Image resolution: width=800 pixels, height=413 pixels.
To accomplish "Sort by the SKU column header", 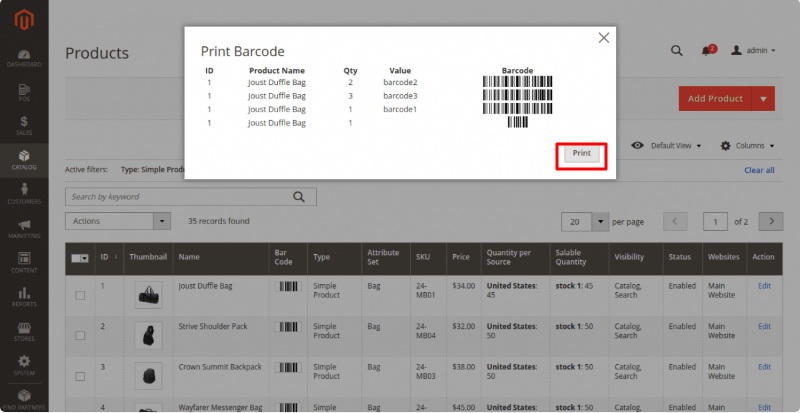I will 428,257.
